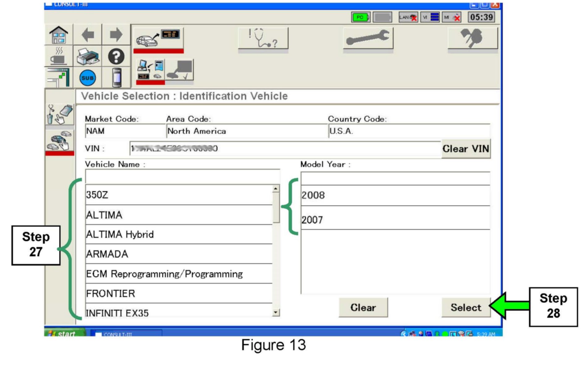Click the Clear button below model year
The width and height of the screenshot is (588, 369).
tap(363, 308)
